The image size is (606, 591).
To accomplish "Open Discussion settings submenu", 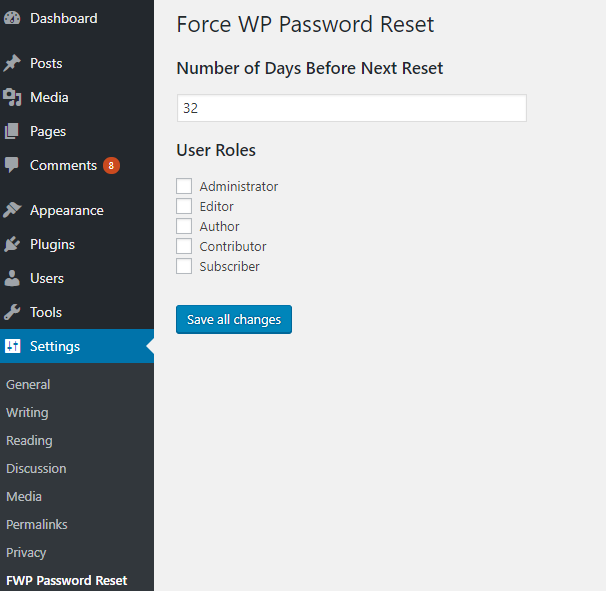I will 36,468.
